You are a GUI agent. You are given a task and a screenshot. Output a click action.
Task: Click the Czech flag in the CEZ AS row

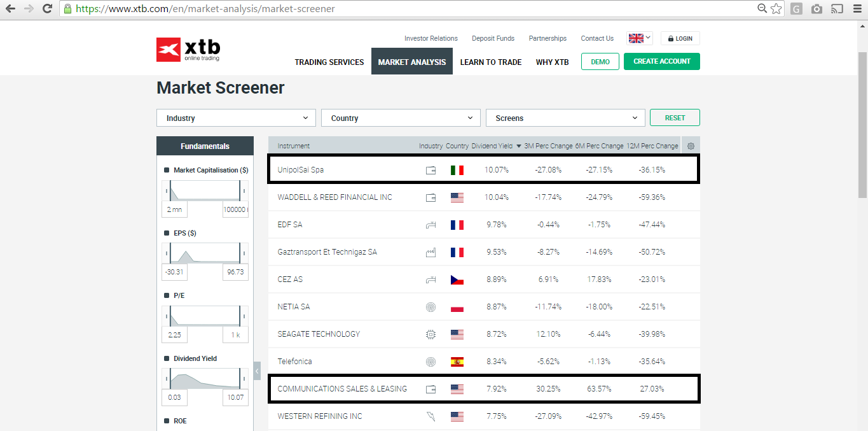coord(457,279)
